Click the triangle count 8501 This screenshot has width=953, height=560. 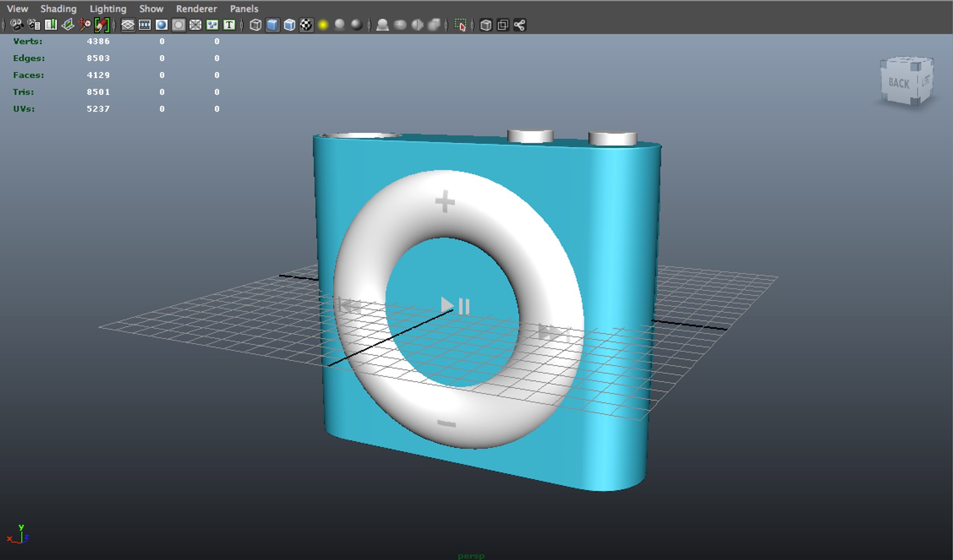(x=98, y=92)
